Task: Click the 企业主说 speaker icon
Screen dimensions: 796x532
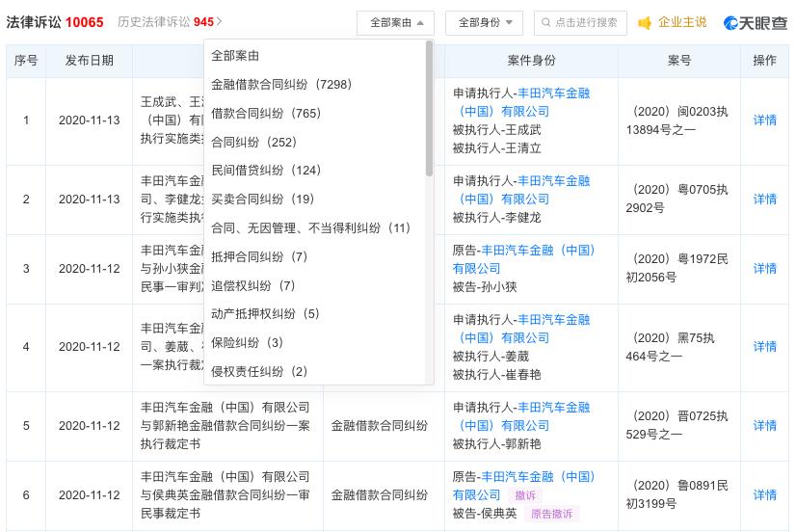Action: point(644,23)
